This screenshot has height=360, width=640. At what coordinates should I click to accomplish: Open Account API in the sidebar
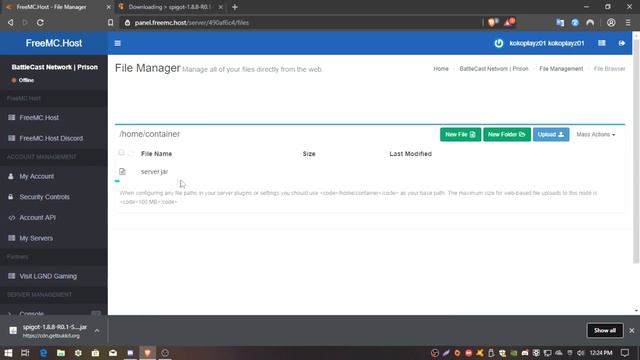pos(54,218)
